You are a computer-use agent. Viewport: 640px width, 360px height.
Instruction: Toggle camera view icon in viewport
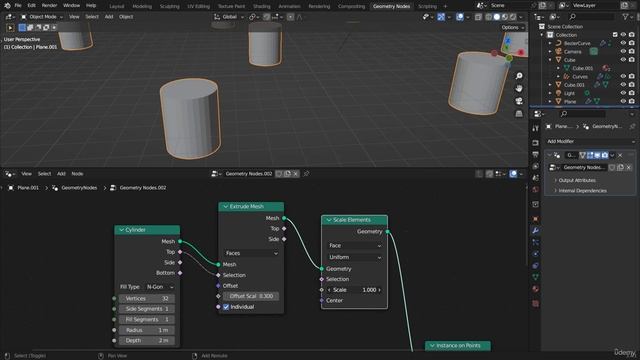tap(519, 101)
